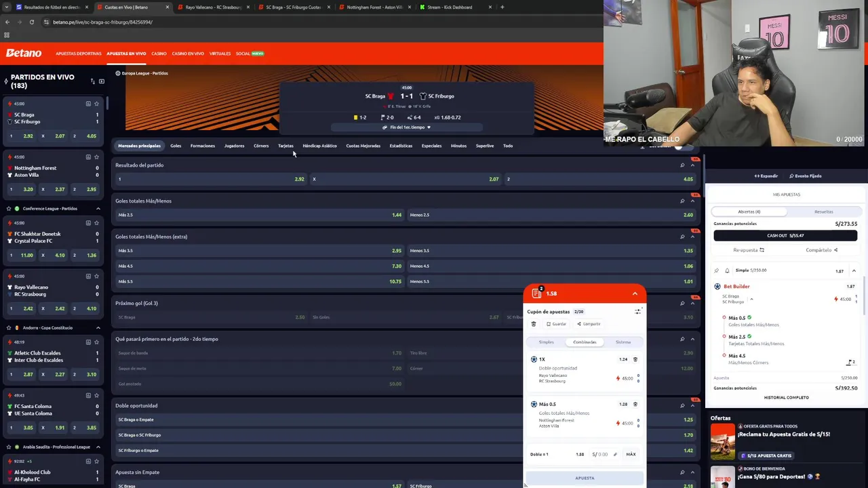
Task: Star the Conference League section
Action: click(x=8, y=209)
